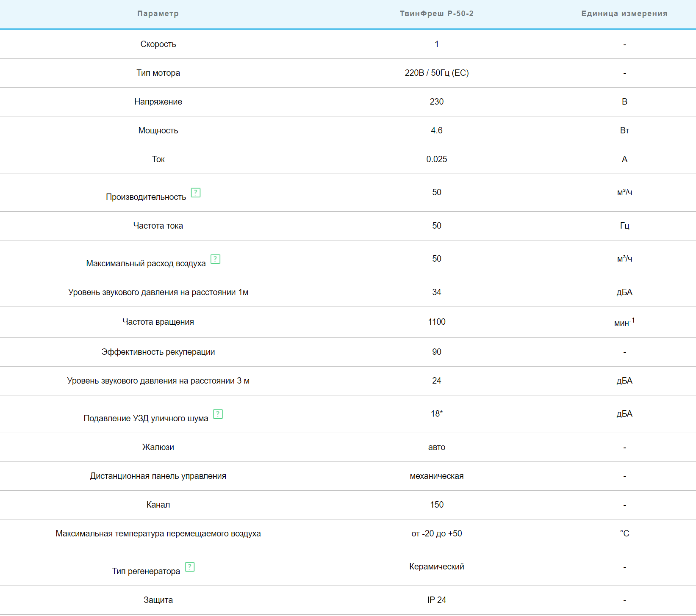This screenshot has width=696, height=616.
Task: Select the Эффективность рекуперации label
Action: click(x=158, y=352)
